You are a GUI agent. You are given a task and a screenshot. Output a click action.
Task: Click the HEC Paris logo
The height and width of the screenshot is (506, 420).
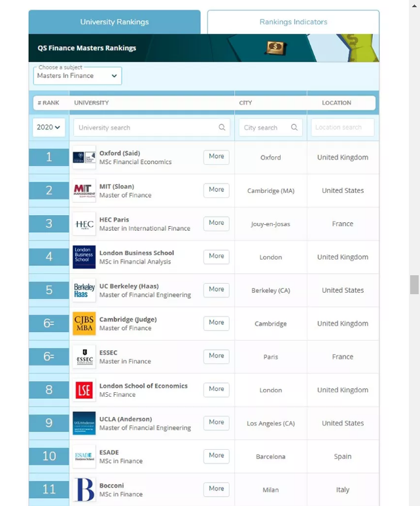click(x=84, y=224)
